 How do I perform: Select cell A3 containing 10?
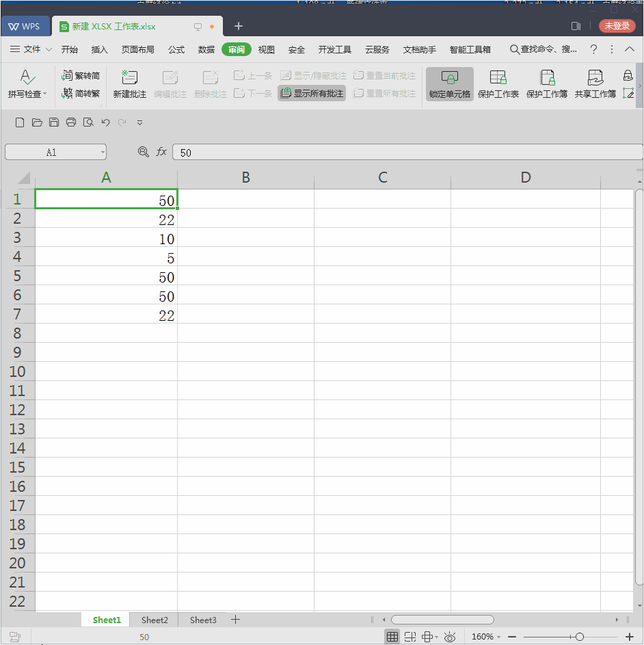106,237
